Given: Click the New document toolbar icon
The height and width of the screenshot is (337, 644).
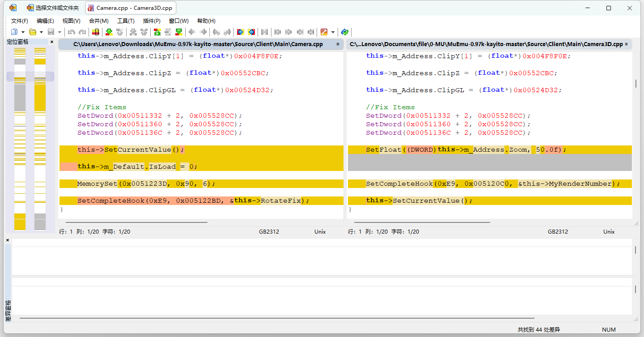Looking at the screenshot, I should click(x=14, y=32).
